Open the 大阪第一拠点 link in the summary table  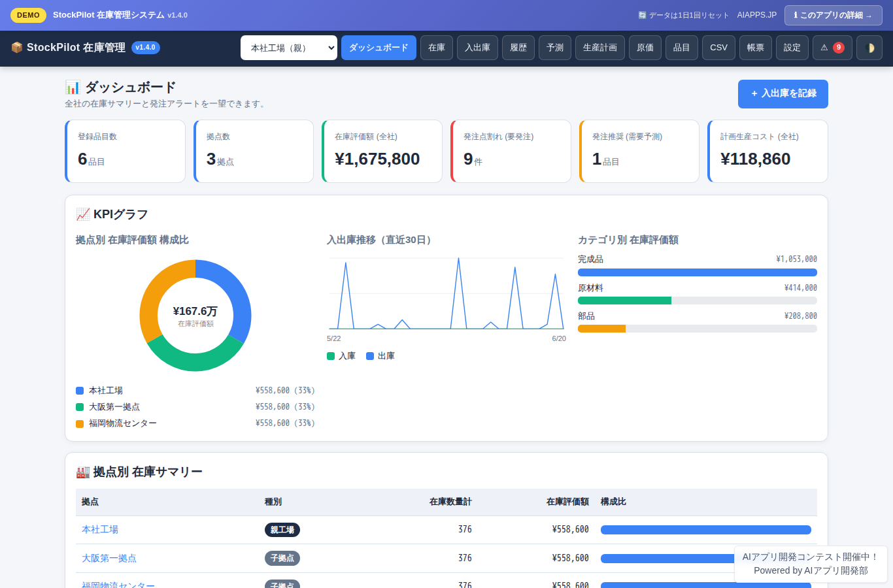click(109, 558)
